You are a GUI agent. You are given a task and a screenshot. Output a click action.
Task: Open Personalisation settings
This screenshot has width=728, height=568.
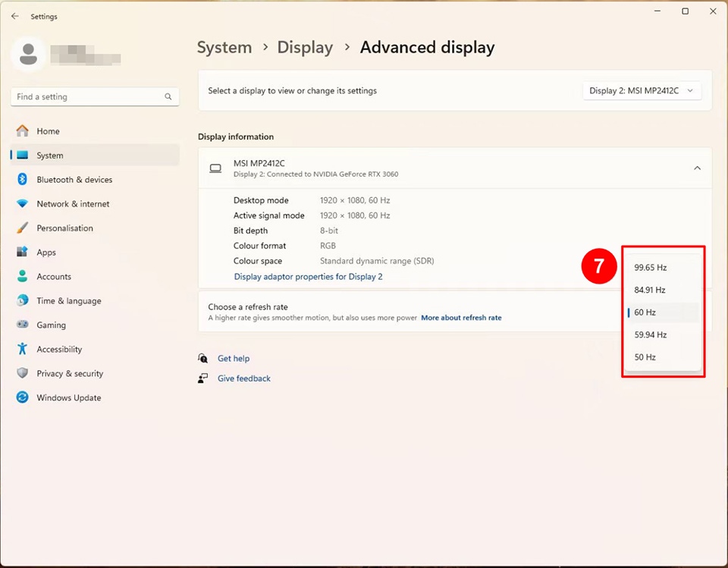(x=95, y=228)
